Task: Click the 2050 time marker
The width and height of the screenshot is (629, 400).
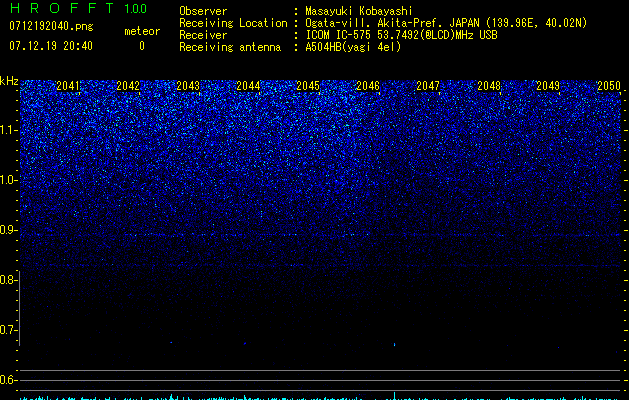Action: tap(609, 86)
